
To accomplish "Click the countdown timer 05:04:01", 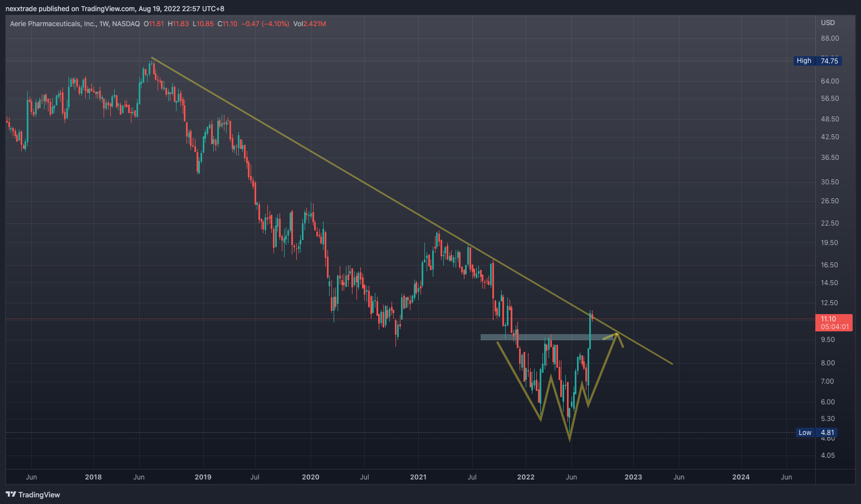I will [835, 327].
